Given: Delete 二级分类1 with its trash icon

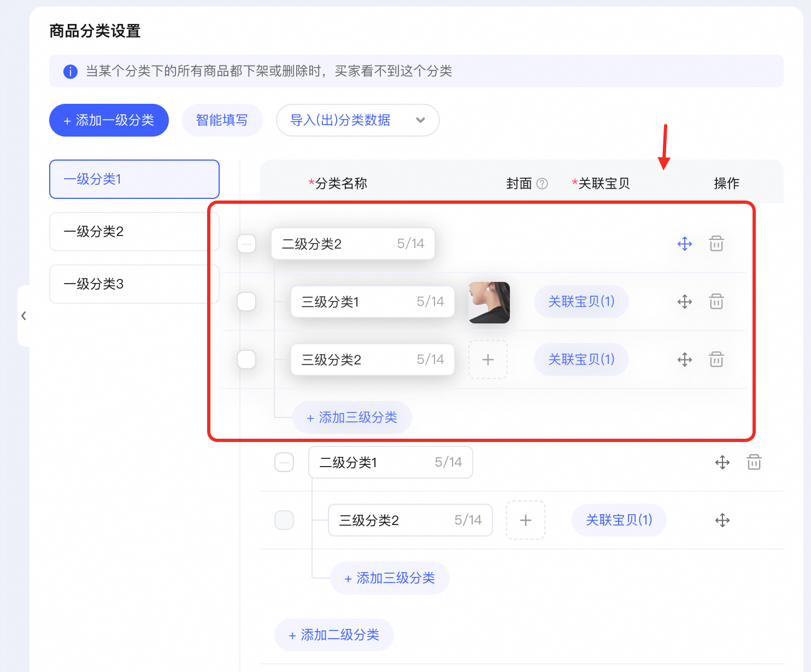Looking at the screenshot, I should pos(754,462).
